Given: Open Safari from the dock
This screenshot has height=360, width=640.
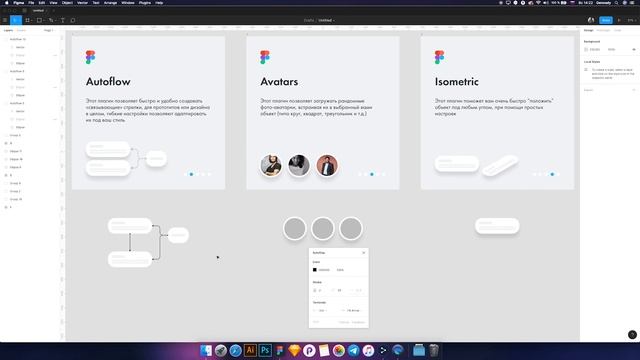Looking at the screenshot, I should coord(236,350).
